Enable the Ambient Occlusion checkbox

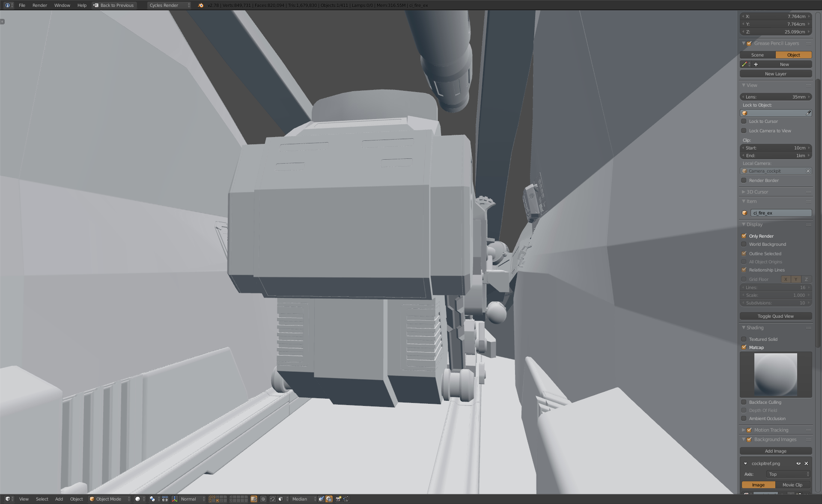[744, 418]
